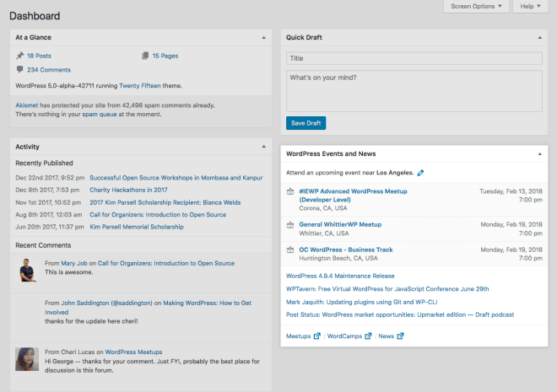Click the pushpin icon next to 18 Posts

click(20, 56)
